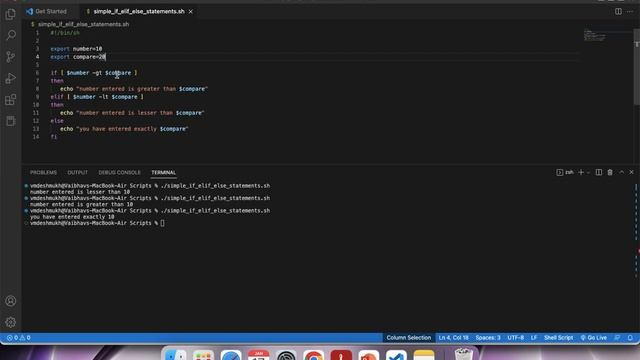
Task: Open Visual Studio Code from the Dock
Action: coord(396,355)
